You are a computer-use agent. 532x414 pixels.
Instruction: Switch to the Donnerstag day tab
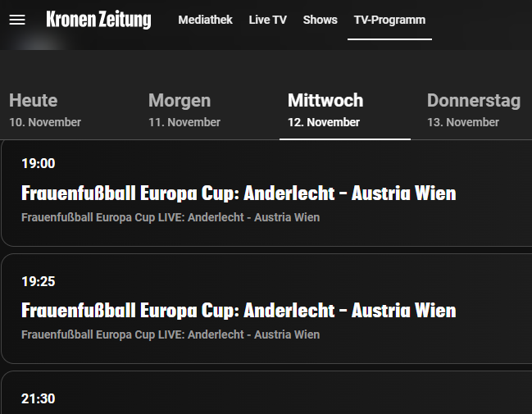click(x=474, y=101)
